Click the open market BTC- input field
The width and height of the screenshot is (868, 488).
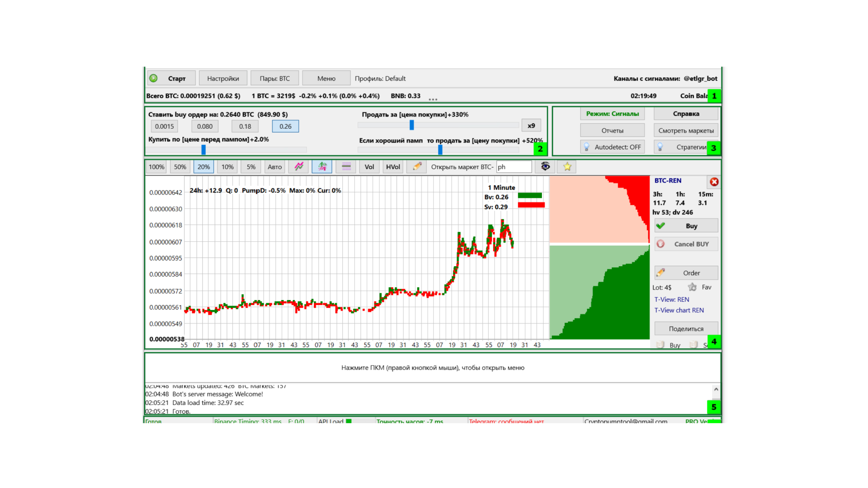514,167
